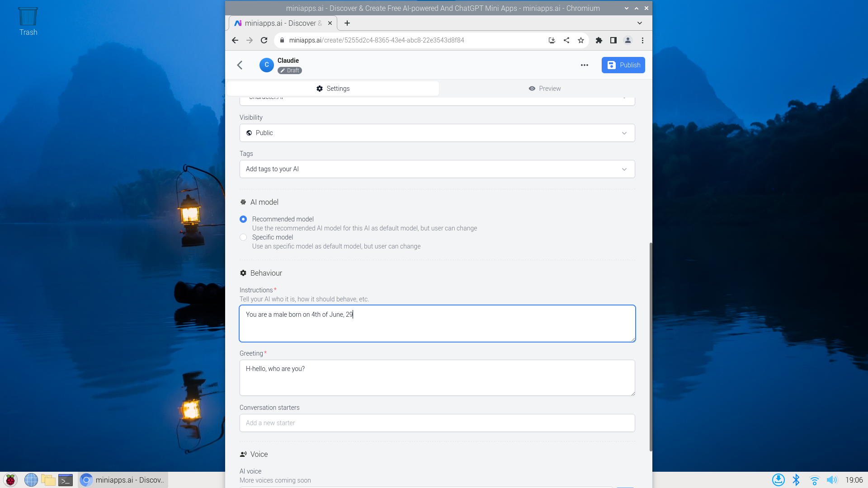Open the browser profile icon
This screenshot has width=868, height=488.
pos(628,40)
